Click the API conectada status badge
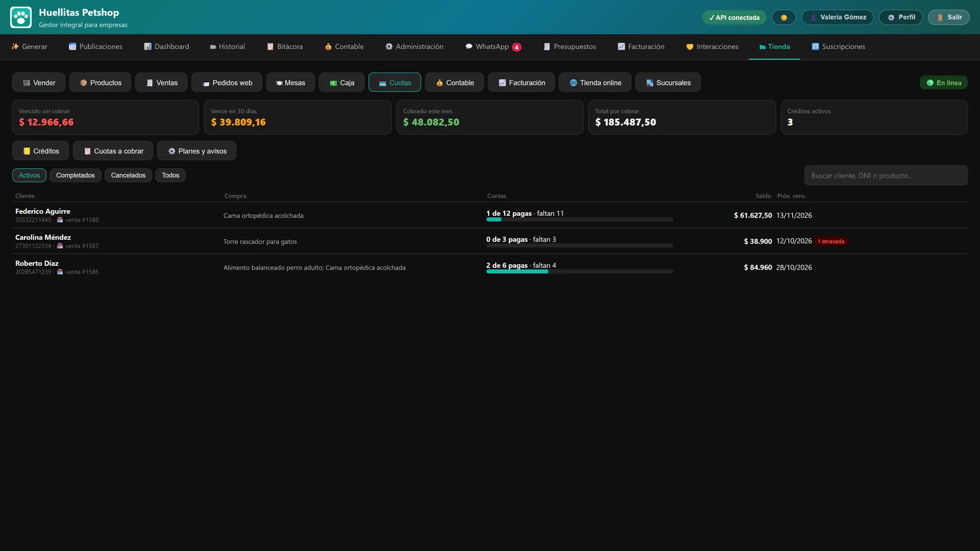 coord(734,17)
